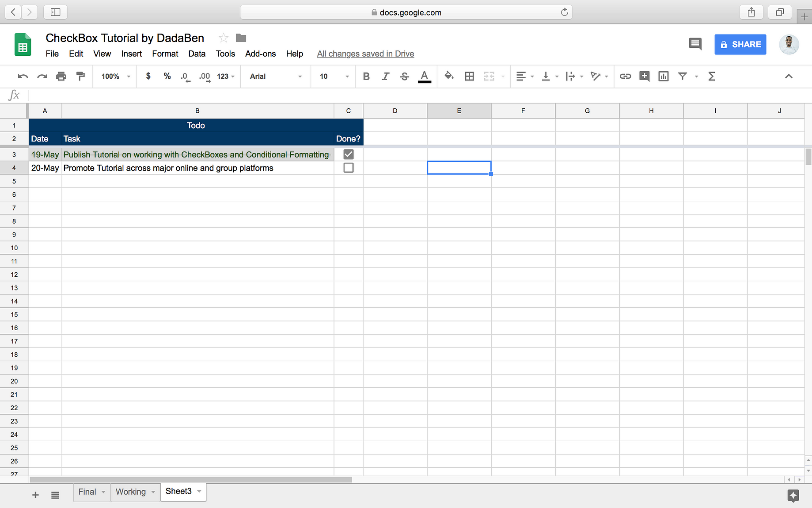812x508 pixels.
Task: Click the Filter icon
Action: (683, 76)
